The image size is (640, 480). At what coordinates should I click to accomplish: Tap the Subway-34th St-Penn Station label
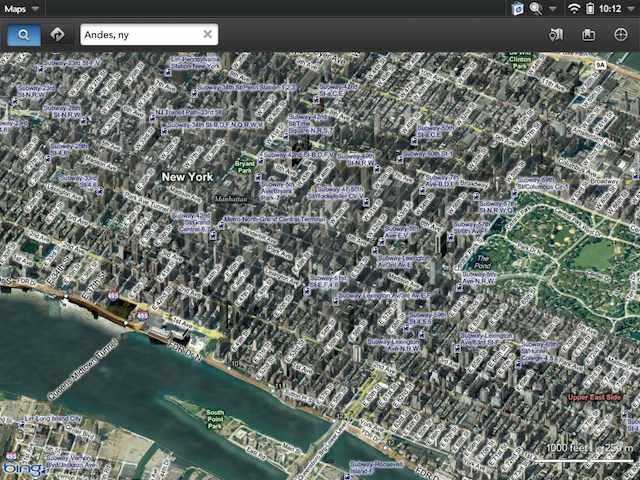(247, 87)
